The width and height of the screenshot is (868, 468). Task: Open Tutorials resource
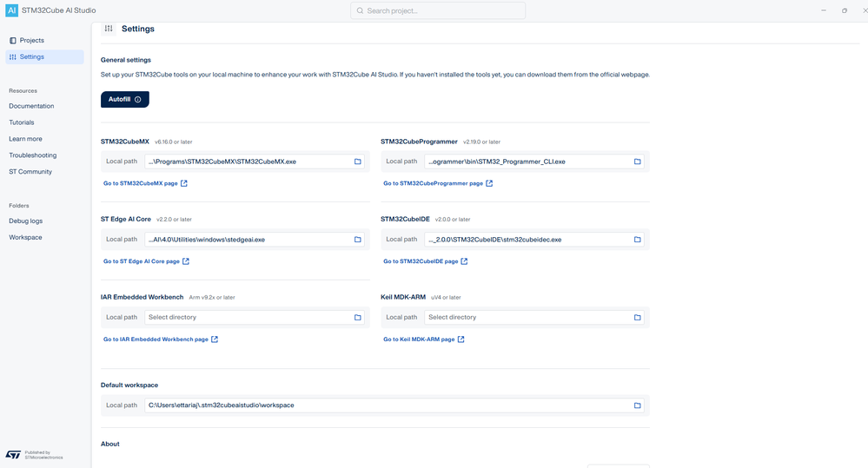coord(22,122)
